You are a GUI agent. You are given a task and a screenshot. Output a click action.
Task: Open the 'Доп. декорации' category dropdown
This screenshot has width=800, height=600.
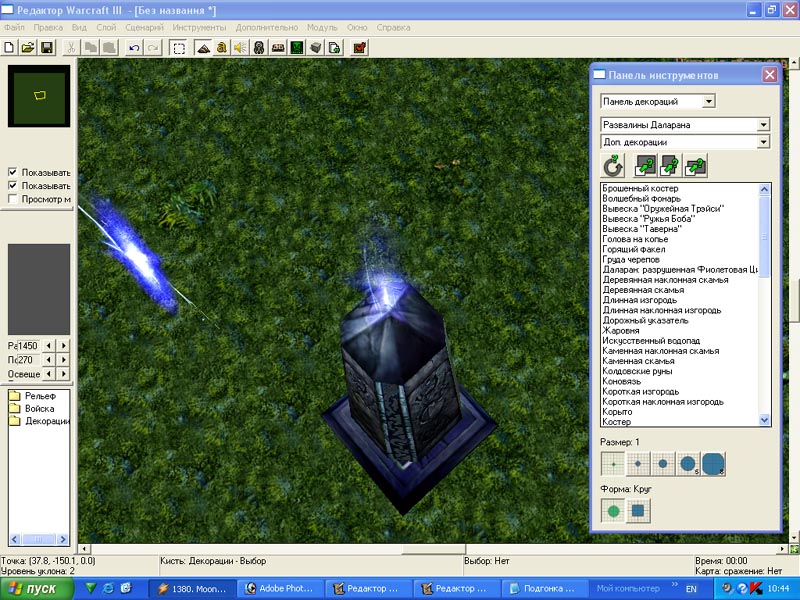(x=763, y=142)
